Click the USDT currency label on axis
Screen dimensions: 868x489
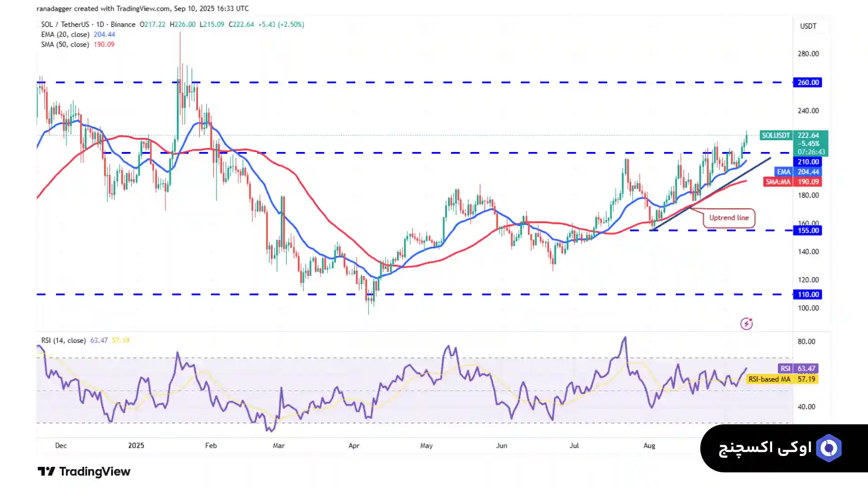808,26
